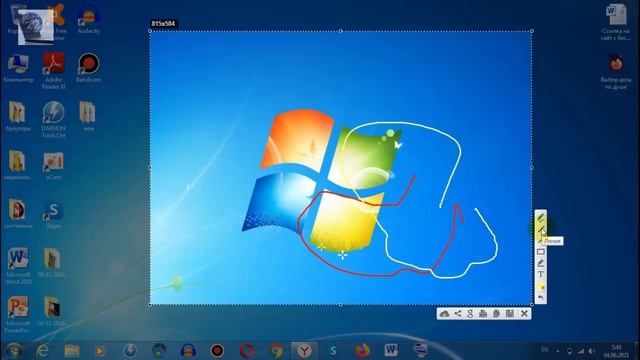Open volume control in system tray

[x=592, y=351]
